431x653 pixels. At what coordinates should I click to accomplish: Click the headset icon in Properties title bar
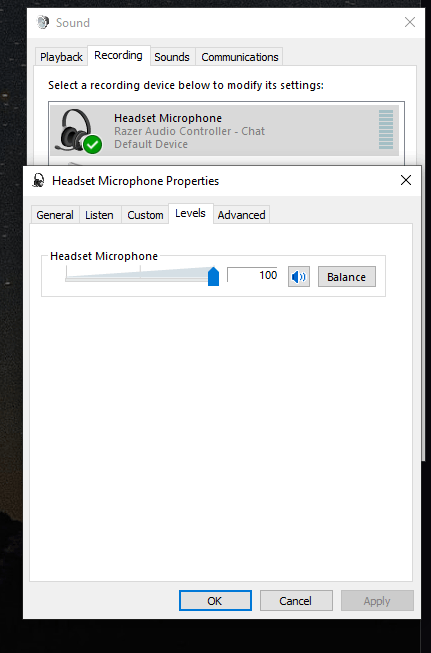point(38,180)
